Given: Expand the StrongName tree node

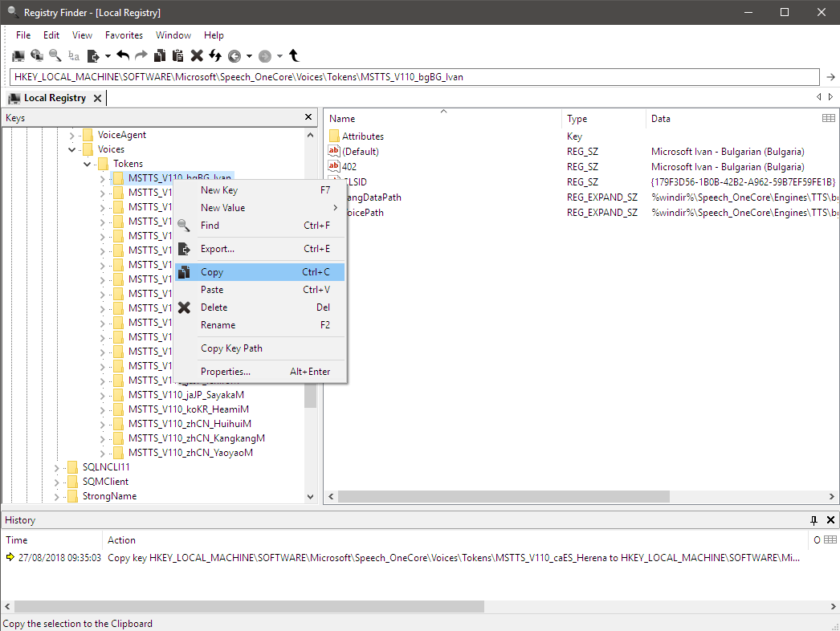Looking at the screenshot, I should (57, 497).
